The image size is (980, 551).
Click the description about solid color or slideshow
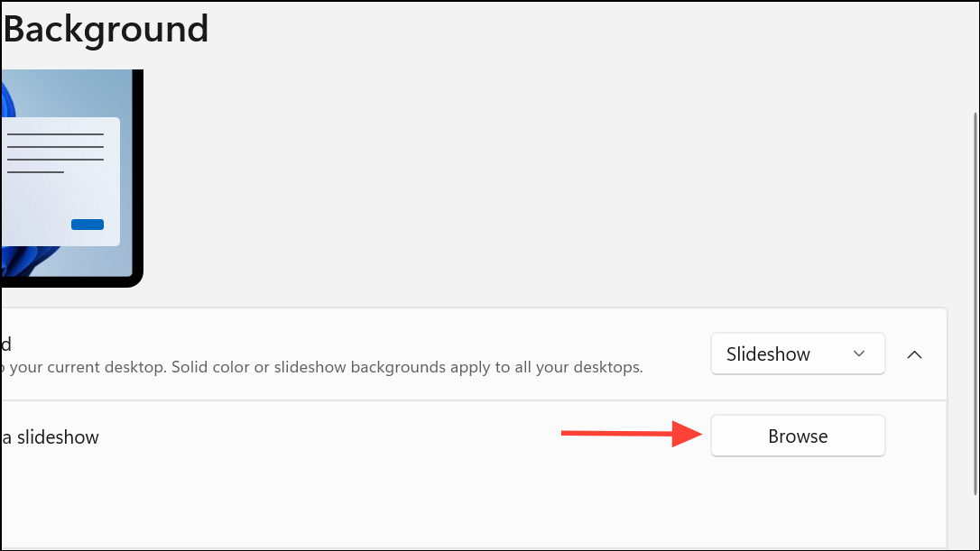coord(322,367)
